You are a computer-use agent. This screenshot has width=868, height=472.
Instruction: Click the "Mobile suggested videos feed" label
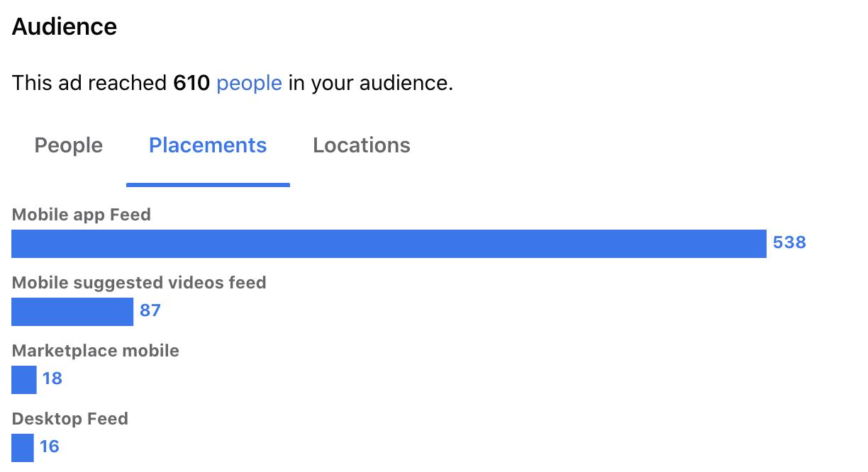[139, 283]
